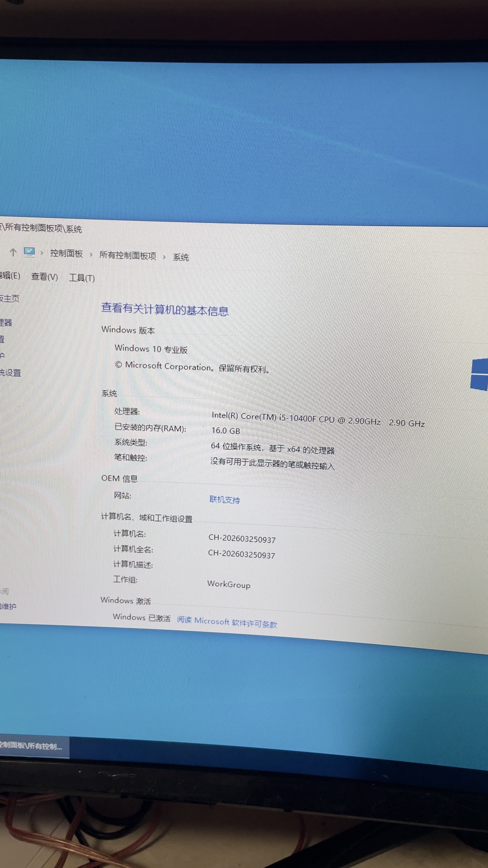Image resolution: width=488 pixels, height=868 pixels.
Task: Expand the chevron before 控制面板 breadcrumb
Action: tap(42, 253)
